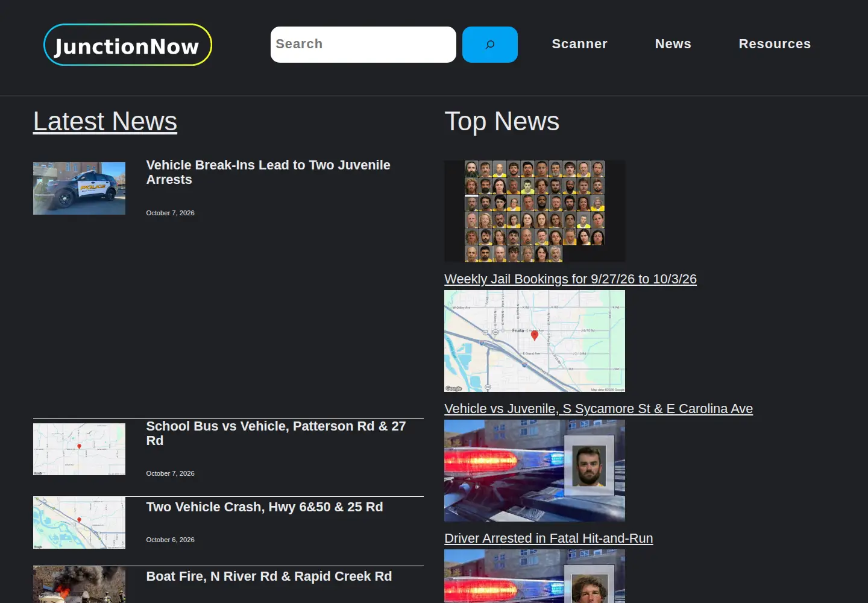Open Driver Arrested in Fatal Hit-and-Run link
This screenshot has height=603, width=868.
tap(549, 538)
